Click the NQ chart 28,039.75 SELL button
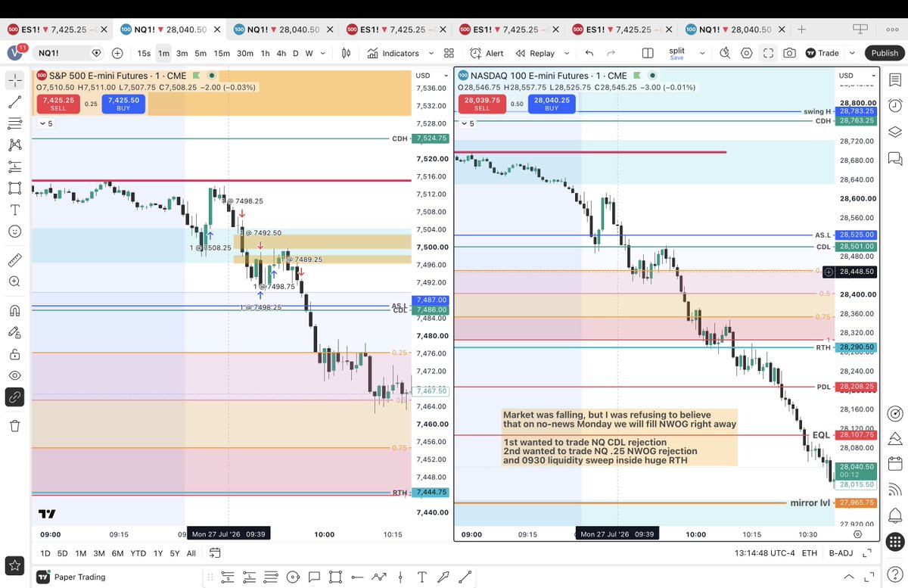This screenshot has height=588, width=908. [x=482, y=104]
